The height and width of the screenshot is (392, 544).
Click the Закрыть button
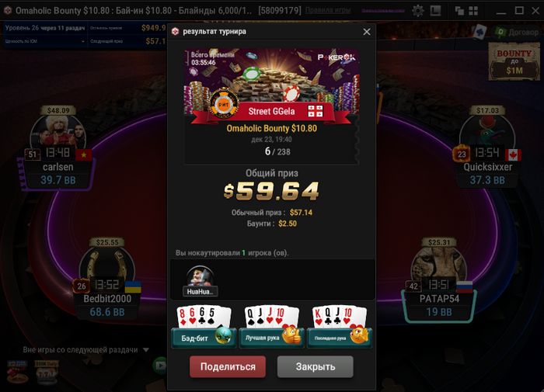click(316, 366)
